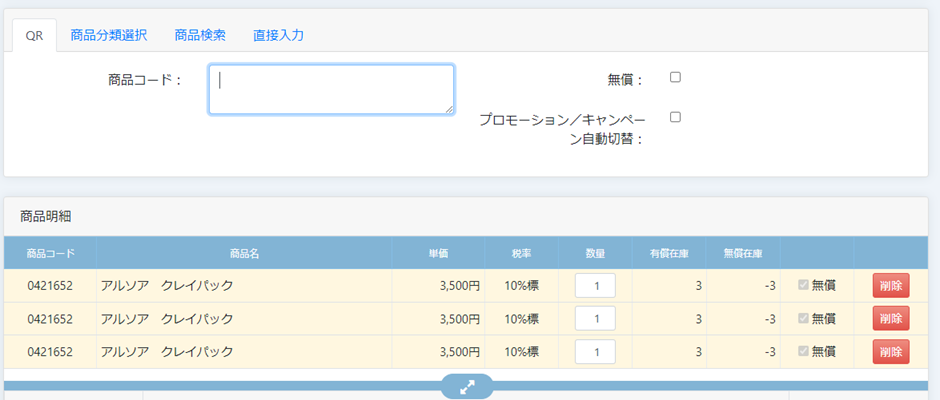The image size is (940, 400).
Task: Click quantity field in the first row
Action: coord(595,286)
